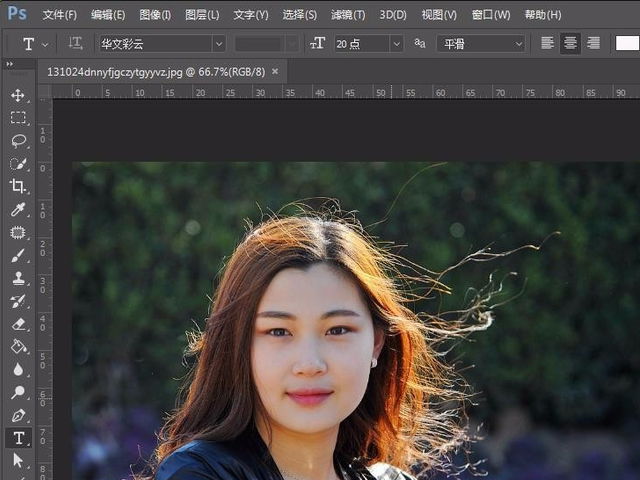Select the Spot Healing Brush tool
The width and height of the screenshot is (640, 480).
pos(18,232)
